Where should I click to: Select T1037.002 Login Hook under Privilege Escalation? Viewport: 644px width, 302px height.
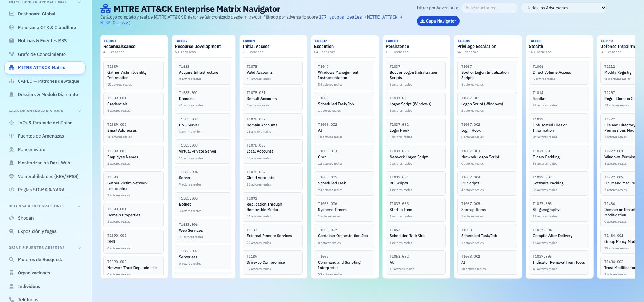tap(487, 131)
